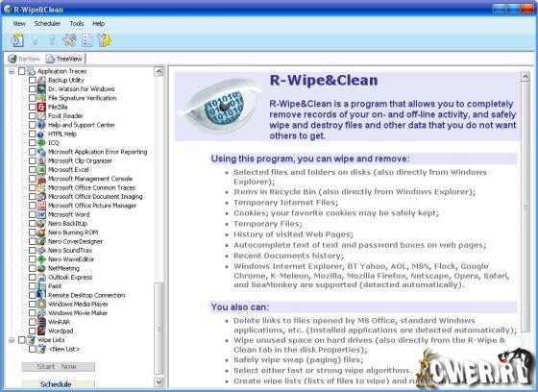Collapse the Application Traces tree node
The height and width of the screenshot is (392, 538).
pos(12,71)
